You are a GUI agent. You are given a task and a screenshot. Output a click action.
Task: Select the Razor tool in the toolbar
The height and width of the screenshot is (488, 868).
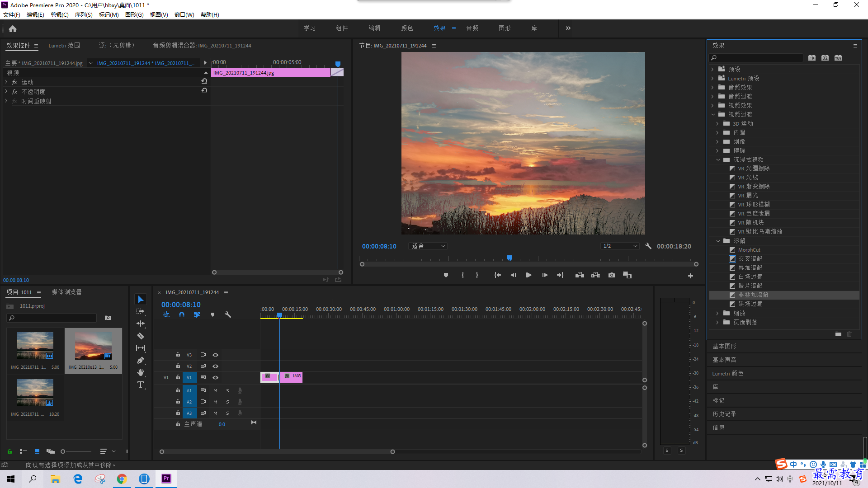point(141,336)
